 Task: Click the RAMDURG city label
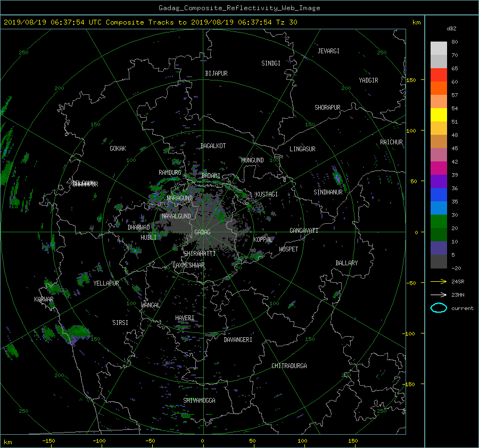(x=170, y=173)
